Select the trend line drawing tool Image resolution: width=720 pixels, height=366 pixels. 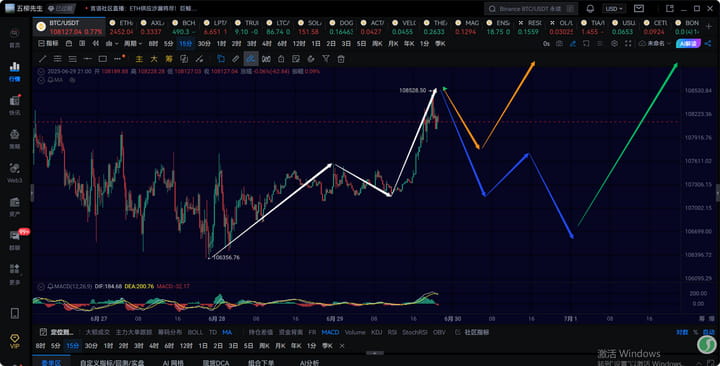(42, 59)
